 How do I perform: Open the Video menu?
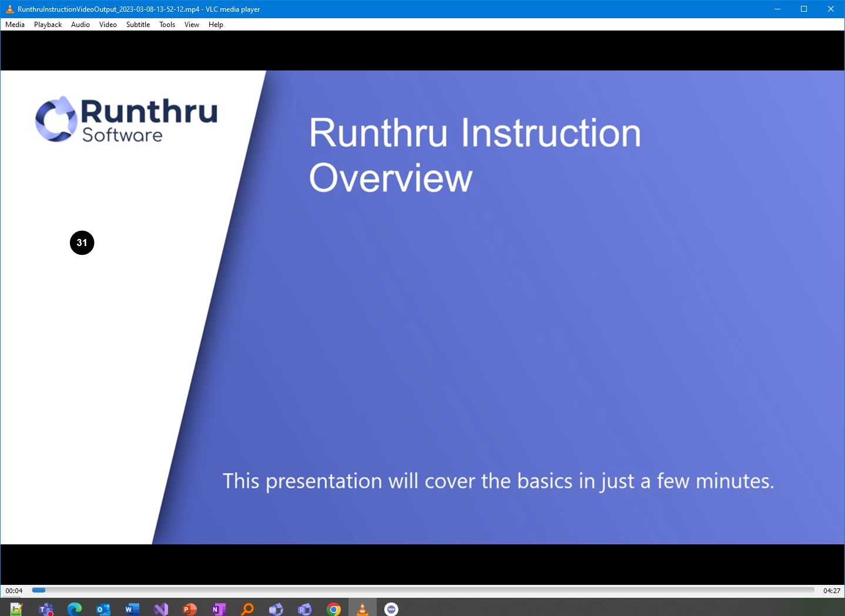108,25
